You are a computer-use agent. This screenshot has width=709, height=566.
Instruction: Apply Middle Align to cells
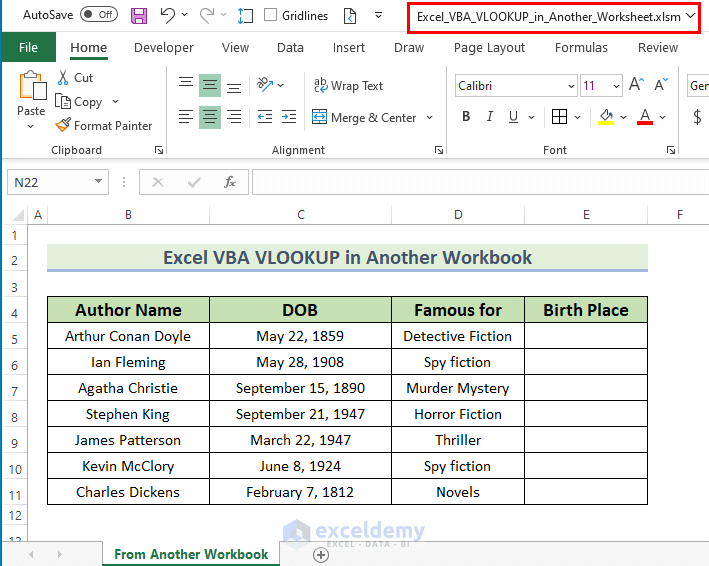210,85
